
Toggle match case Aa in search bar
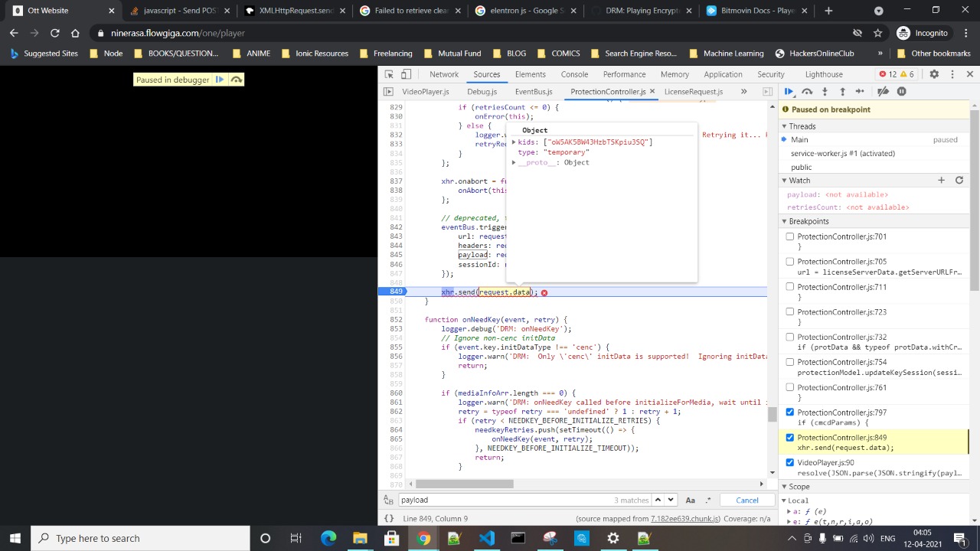(690, 500)
